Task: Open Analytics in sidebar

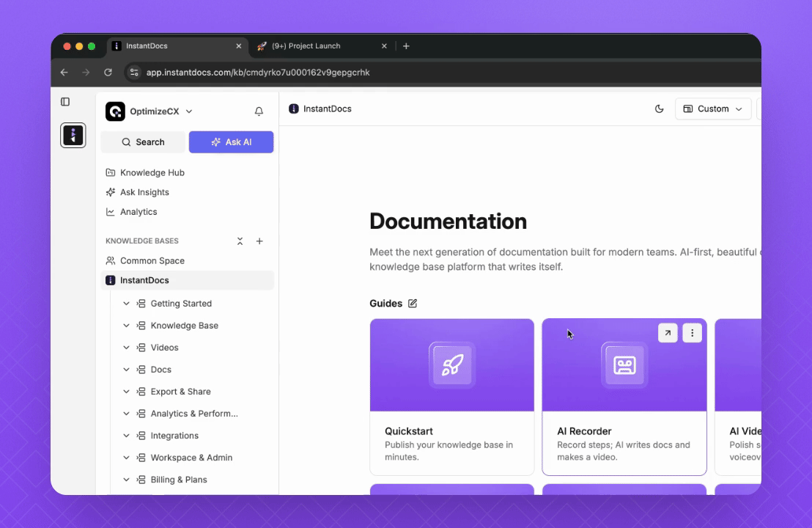Action: click(x=139, y=212)
